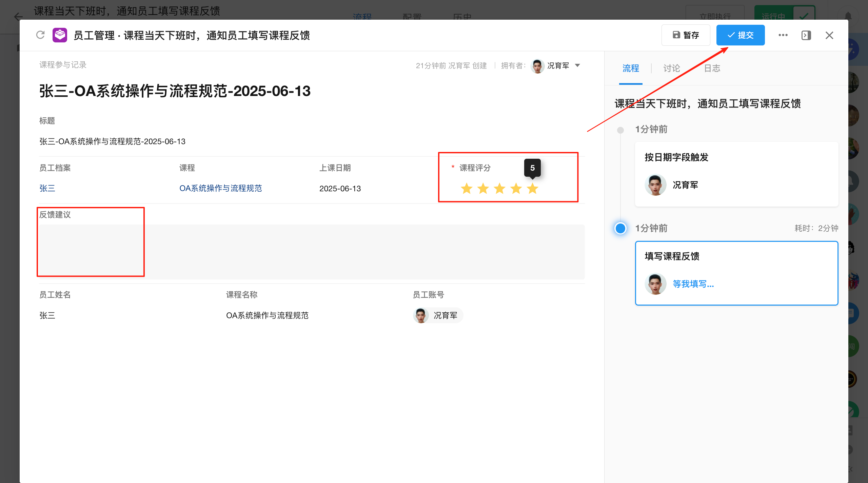
Task: Switch to the 日志 tab
Action: click(712, 68)
